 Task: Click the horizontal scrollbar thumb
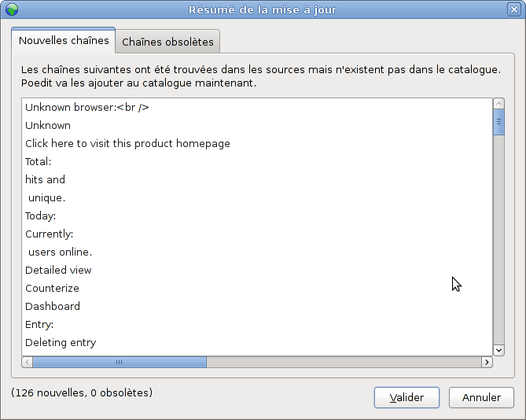click(120, 363)
